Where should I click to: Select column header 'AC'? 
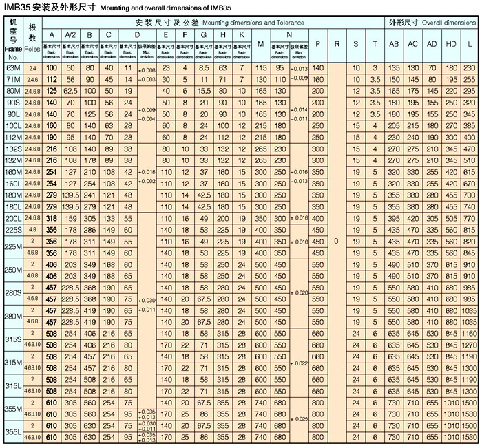413,44
